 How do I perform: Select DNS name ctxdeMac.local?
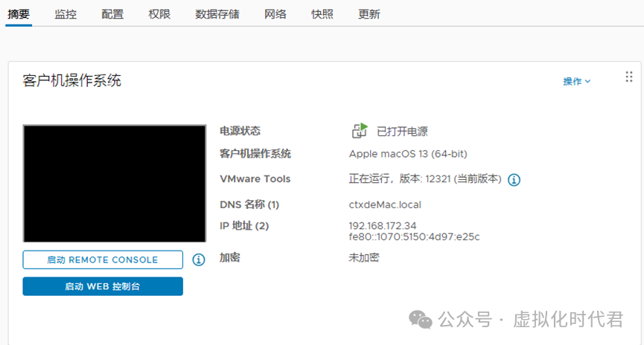pyautogui.click(x=385, y=204)
